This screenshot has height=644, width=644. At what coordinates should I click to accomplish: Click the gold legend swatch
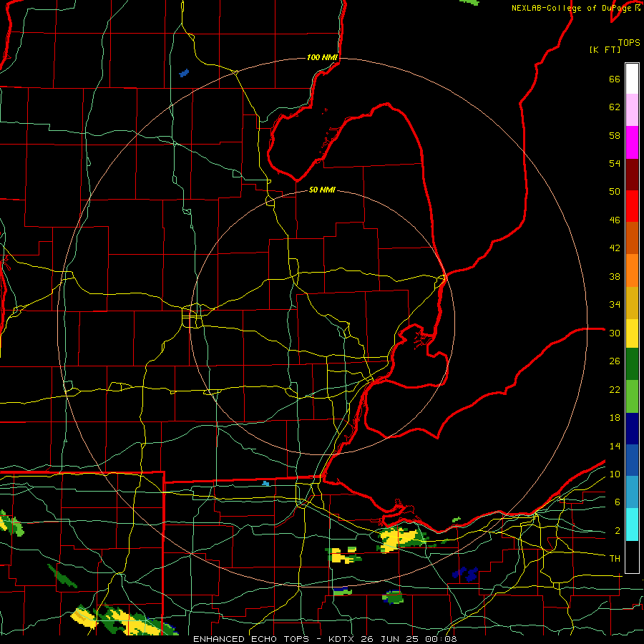point(632,303)
